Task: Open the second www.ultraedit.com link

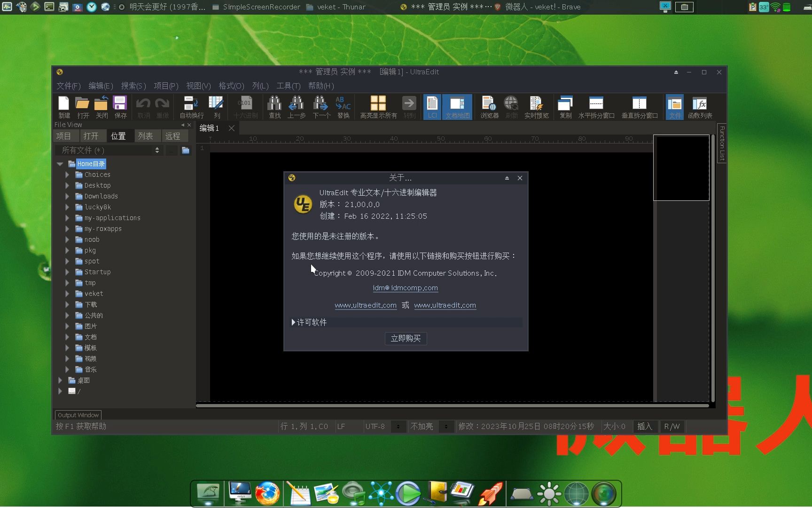Action: coord(445,305)
